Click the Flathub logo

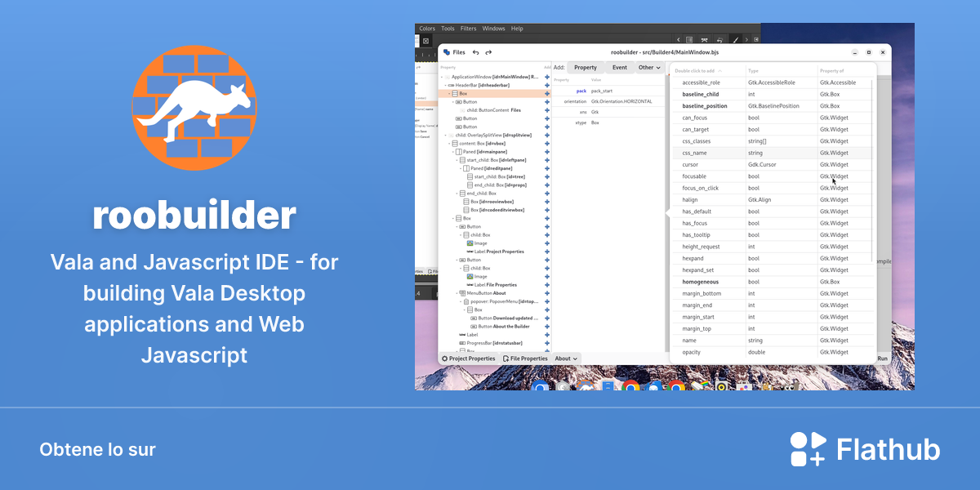(865, 449)
